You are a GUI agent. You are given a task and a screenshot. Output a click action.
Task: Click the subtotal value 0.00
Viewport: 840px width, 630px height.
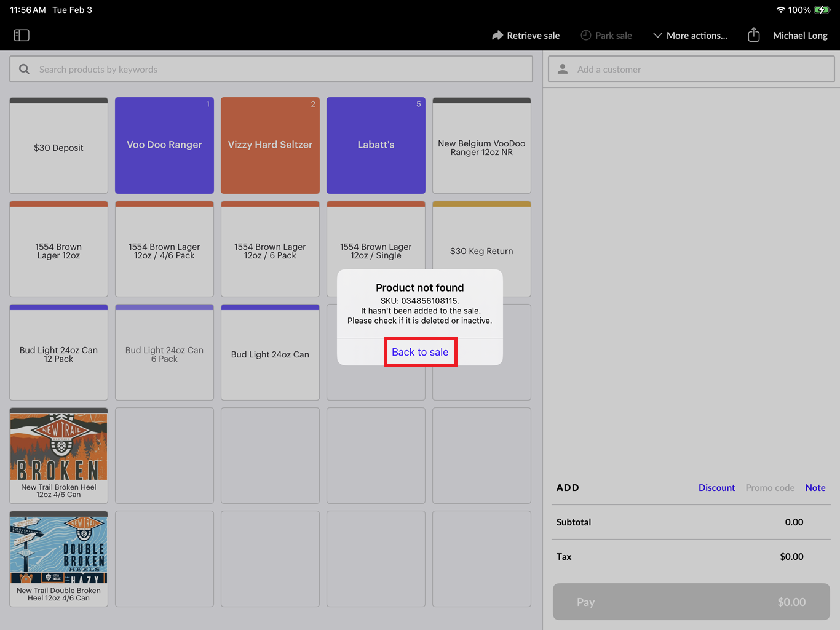(x=794, y=522)
